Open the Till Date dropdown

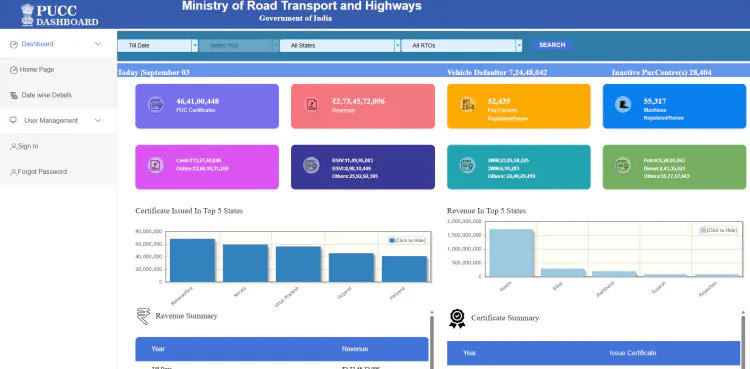[158, 45]
